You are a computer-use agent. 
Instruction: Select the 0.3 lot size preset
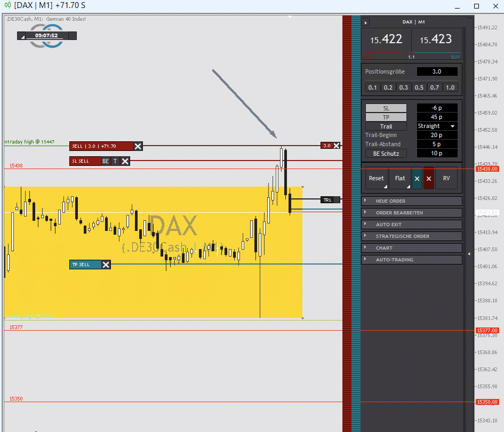click(x=403, y=87)
